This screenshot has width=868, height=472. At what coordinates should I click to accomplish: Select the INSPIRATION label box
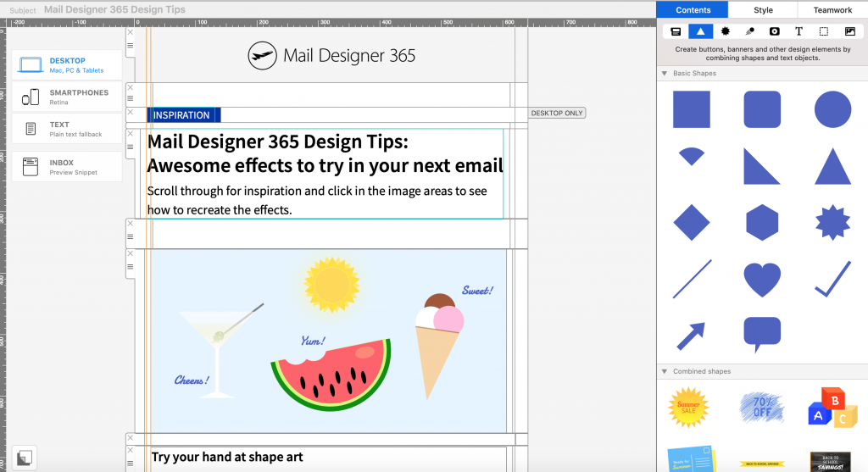[184, 115]
